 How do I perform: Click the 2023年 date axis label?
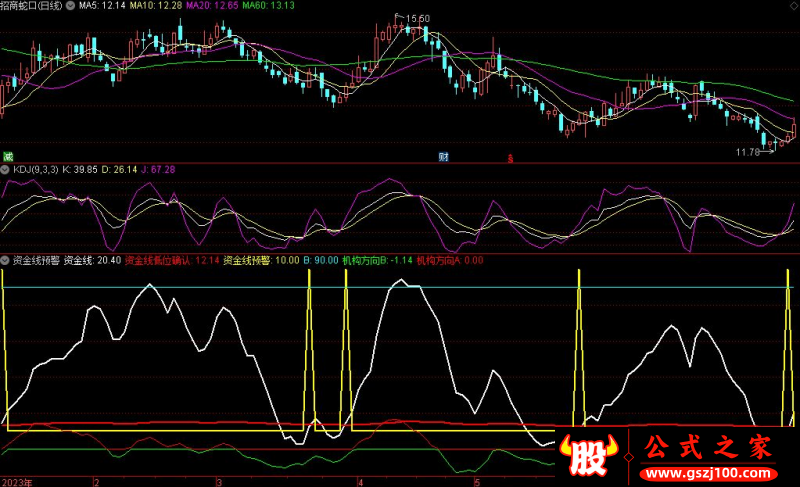(17, 481)
